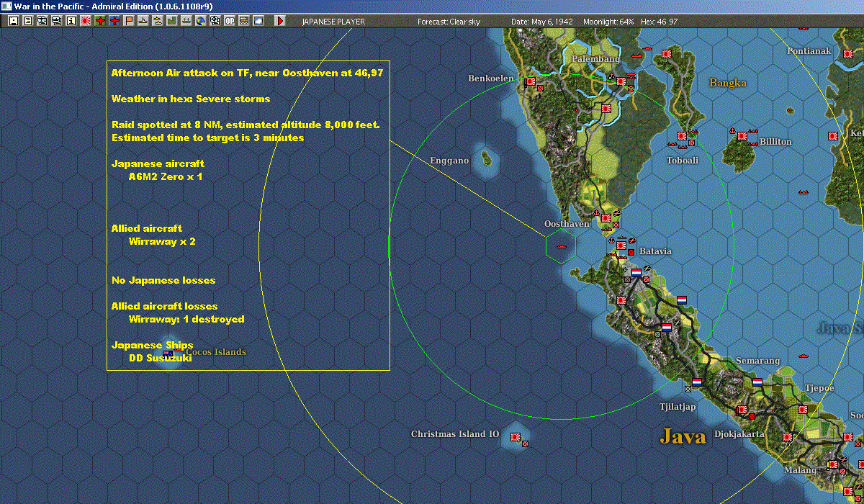Viewport: 864px width, 504px height.
Task: Click the striped list icon after OP
Action: [243, 21]
